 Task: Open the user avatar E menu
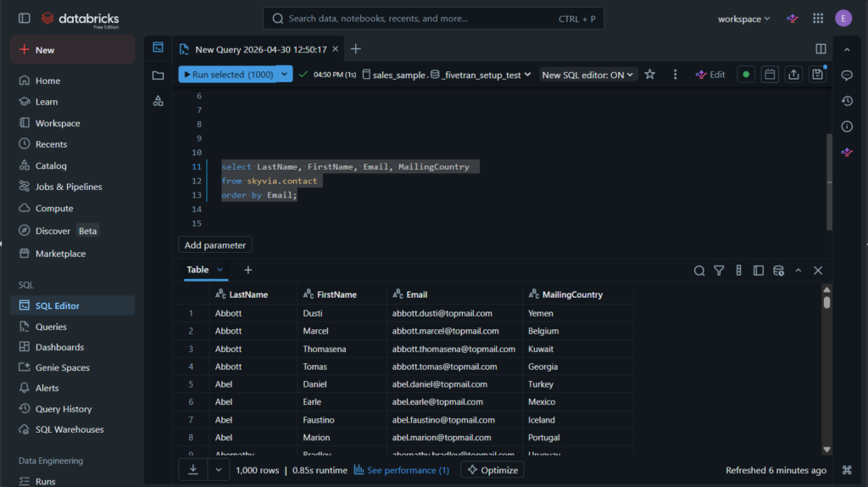tap(843, 19)
